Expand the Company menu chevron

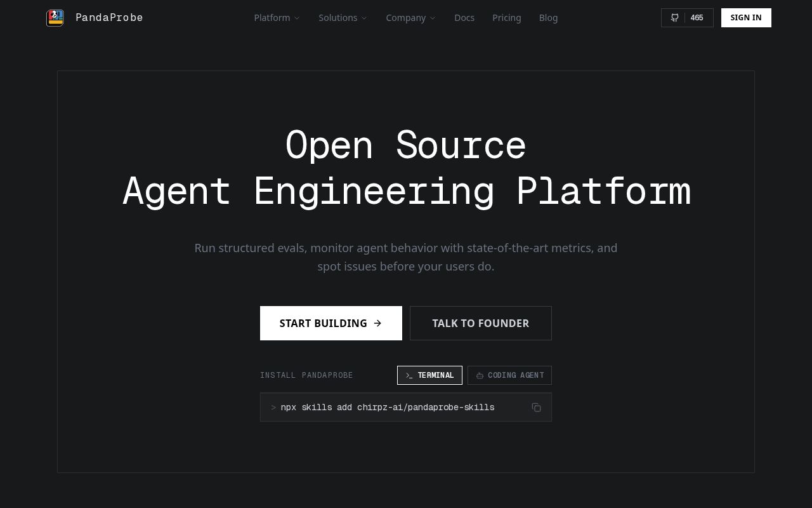tap(433, 18)
